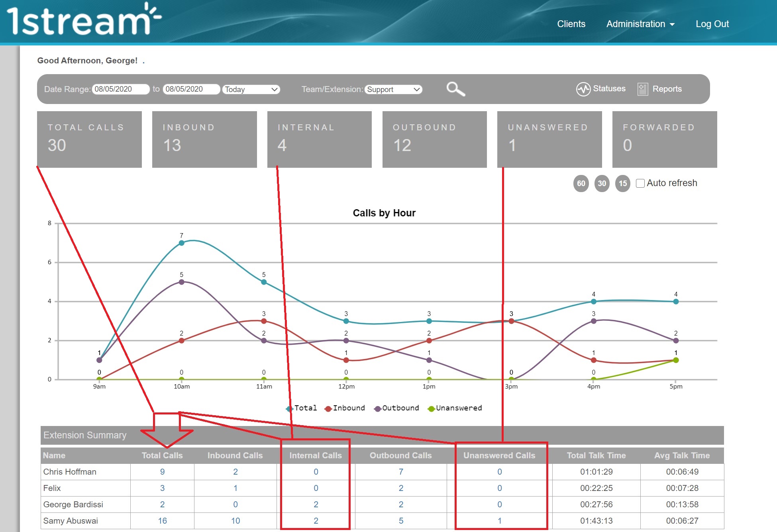Open the Today date preset dropdown
Screen dimensions: 777x532
[251, 89]
